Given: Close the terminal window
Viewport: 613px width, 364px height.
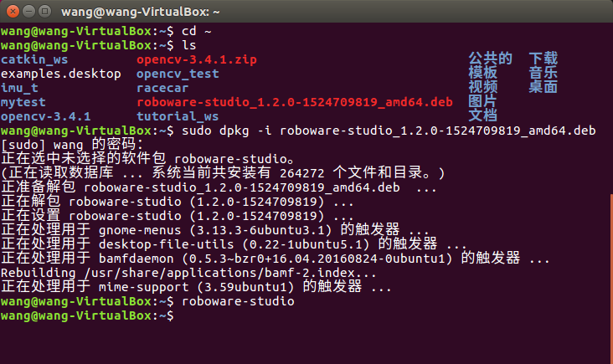Looking at the screenshot, I should pyautogui.click(x=13, y=12).
